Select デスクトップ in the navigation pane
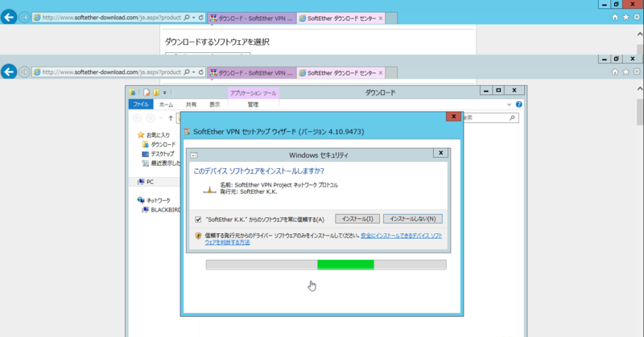This screenshot has width=644, height=337. click(x=158, y=154)
